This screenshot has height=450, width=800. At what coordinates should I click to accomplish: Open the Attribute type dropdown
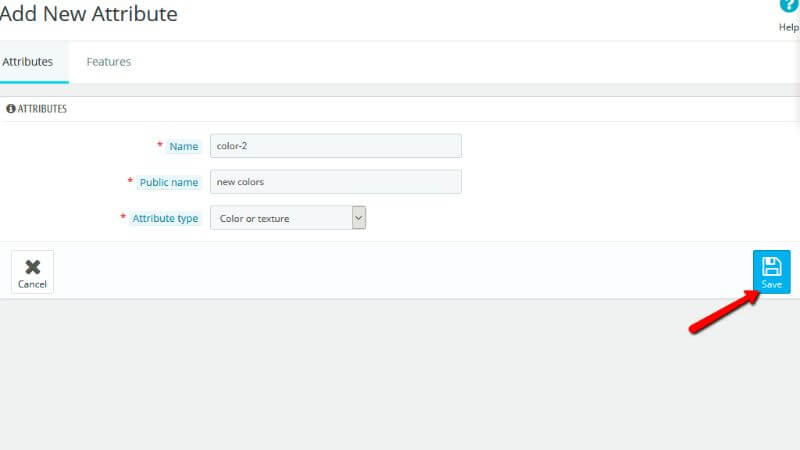point(288,218)
